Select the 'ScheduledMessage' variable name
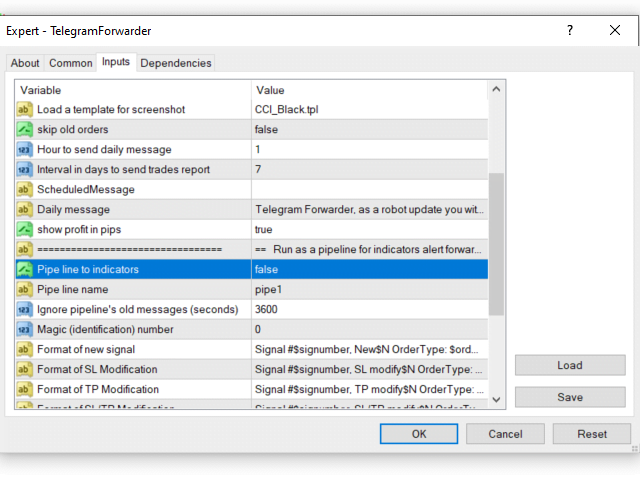 click(x=86, y=189)
